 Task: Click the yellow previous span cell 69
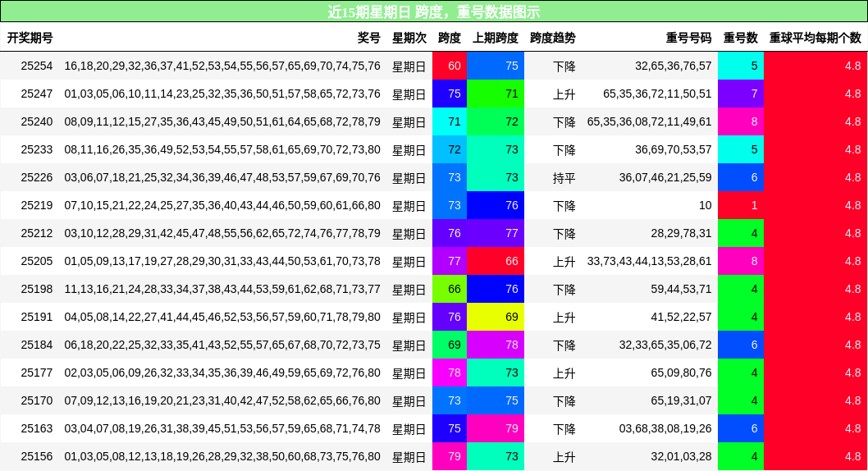pyautogui.click(x=496, y=317)
